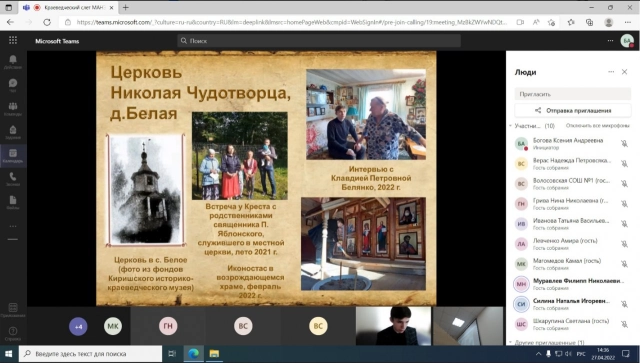The width and height of the screenshot is (640, 363).
Task: Open the Chat icon in Teams sidebar
Action: click(x=13, y=85)
